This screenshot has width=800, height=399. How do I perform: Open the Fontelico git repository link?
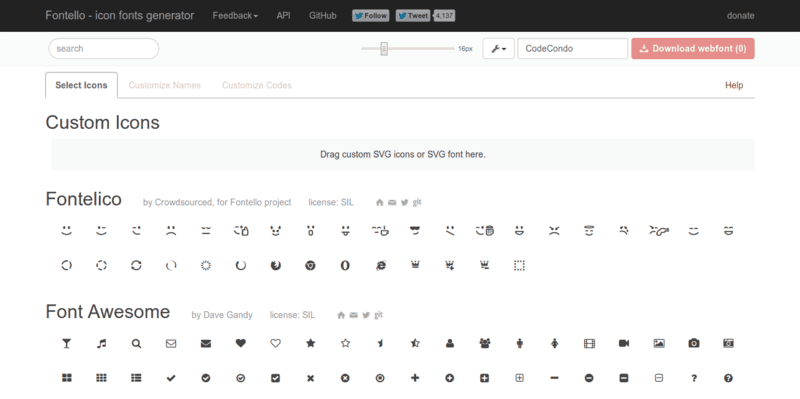coord(417,202)
